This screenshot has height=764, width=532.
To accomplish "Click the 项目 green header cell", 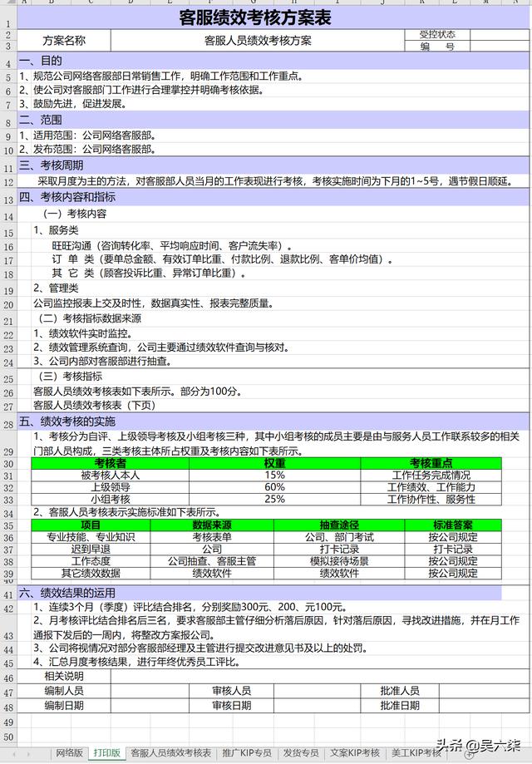I will click(91, 525).
